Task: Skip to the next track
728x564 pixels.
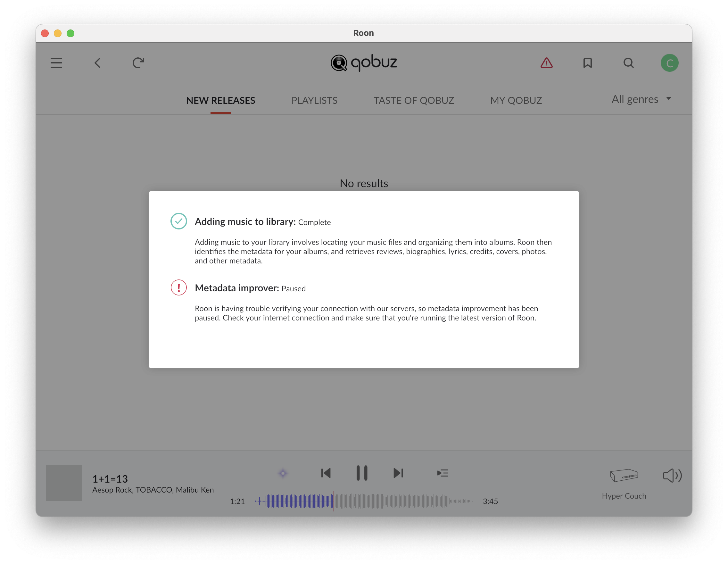Action: pos(398,473)
